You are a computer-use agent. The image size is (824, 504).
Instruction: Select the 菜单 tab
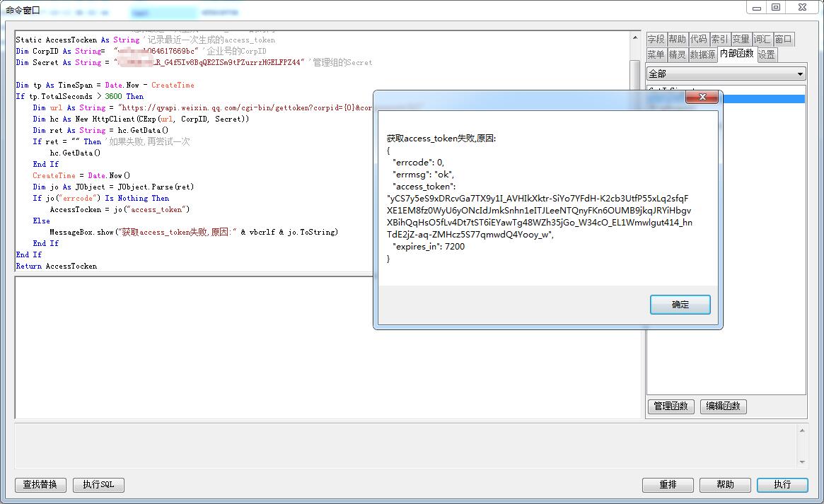click(656, 54)
